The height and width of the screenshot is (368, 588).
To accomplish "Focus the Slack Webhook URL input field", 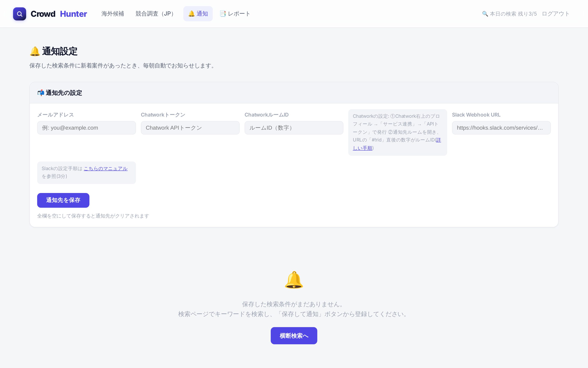I will tap(501, 128).
